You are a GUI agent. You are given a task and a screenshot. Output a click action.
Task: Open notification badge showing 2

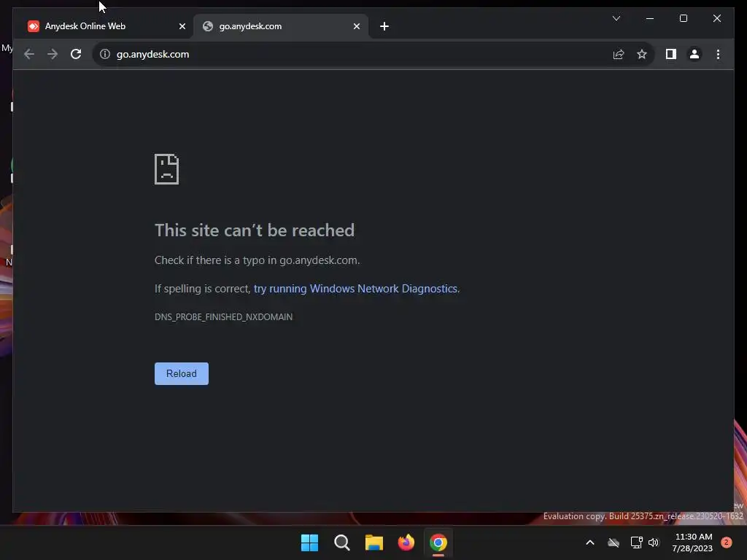coord(726,542)
